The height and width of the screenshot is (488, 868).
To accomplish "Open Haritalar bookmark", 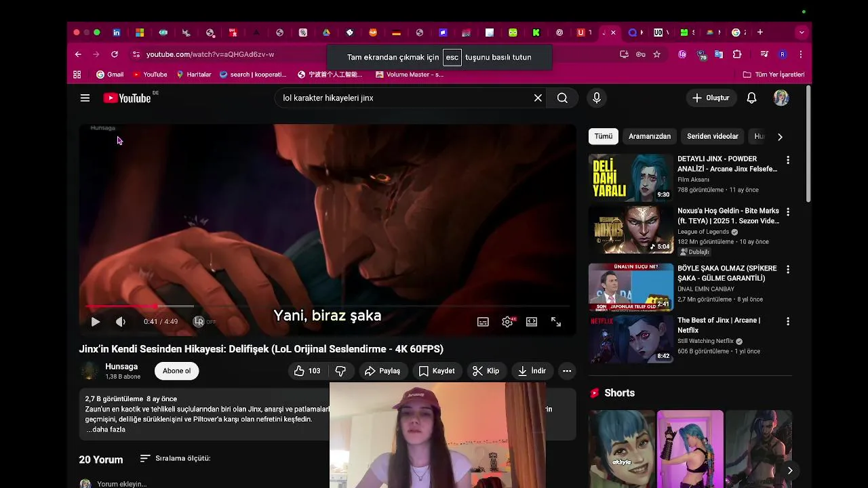I will 194,75.
